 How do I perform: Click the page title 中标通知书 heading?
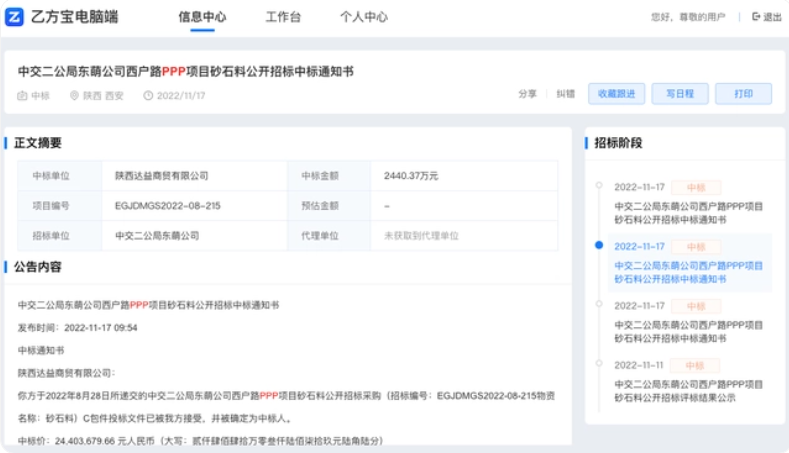186,71
